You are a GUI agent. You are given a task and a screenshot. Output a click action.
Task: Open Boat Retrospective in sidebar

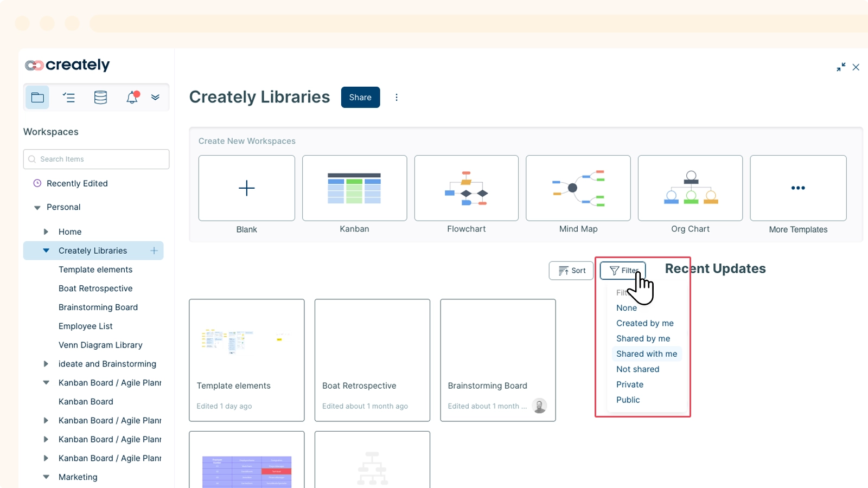coord(95,288)
